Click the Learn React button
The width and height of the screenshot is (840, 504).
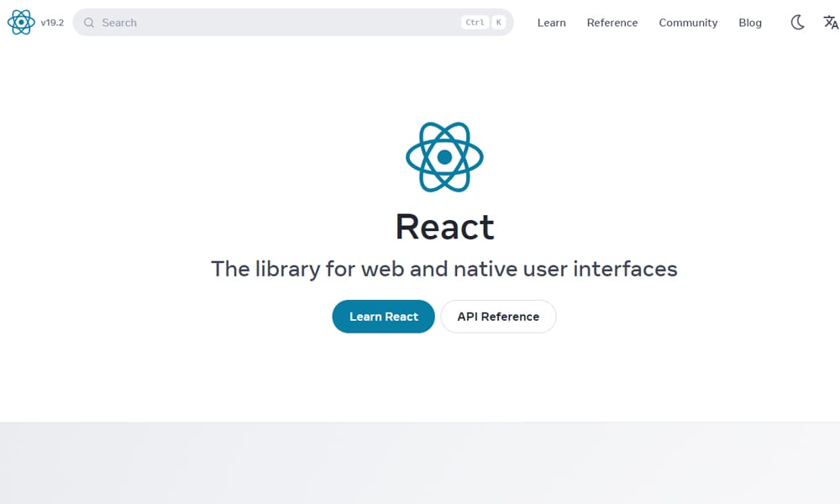(384, 317)
